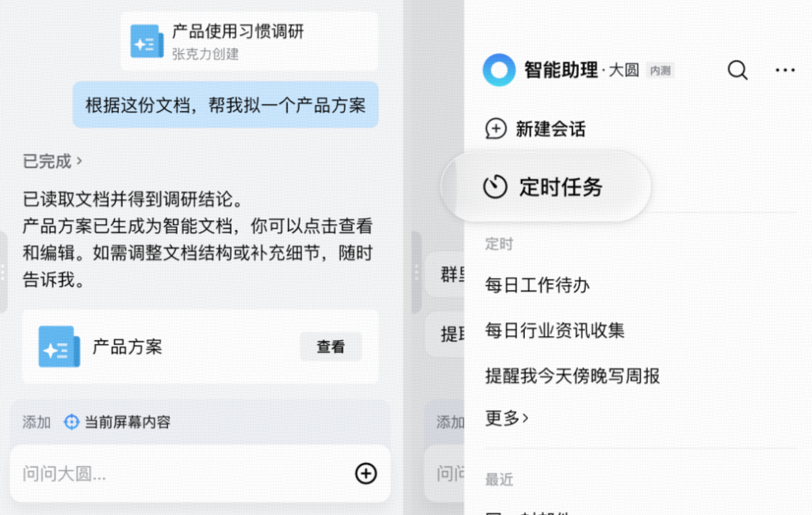Click the 查看 button for 产品方案
Image resolution: width=812 pixels, height=515 pixels.
pos(331,346)
